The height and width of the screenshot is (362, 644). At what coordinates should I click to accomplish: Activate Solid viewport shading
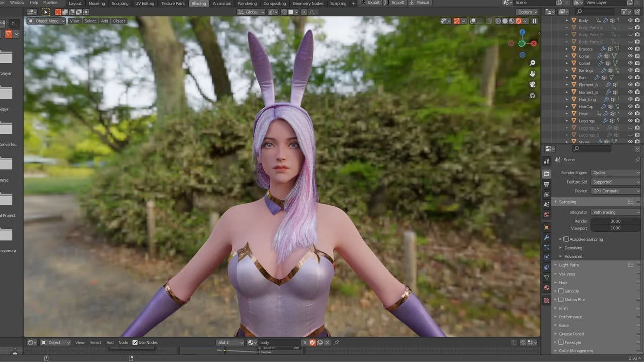pos(505,21)
